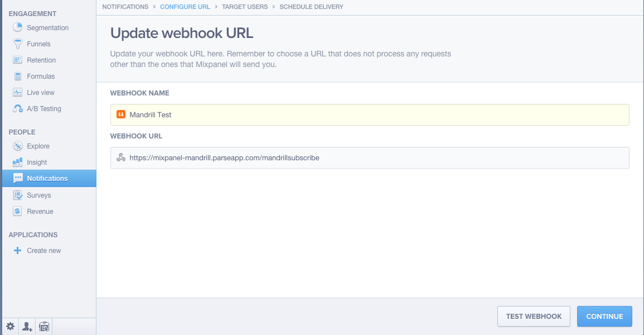Image resolution: width=644 pixels, height=335 pixels.
Task: Focus the Webhook Name input field
Action: click(370, 114)
